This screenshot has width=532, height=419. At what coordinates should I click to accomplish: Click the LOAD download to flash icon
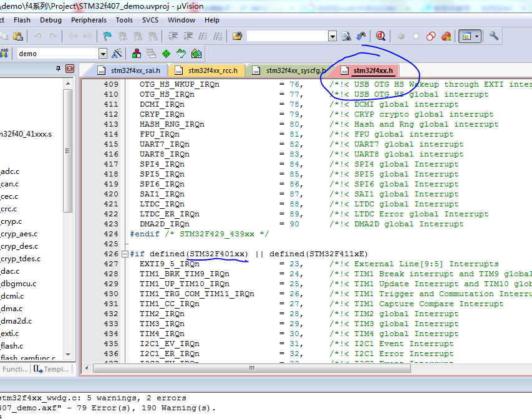[4, 53]
